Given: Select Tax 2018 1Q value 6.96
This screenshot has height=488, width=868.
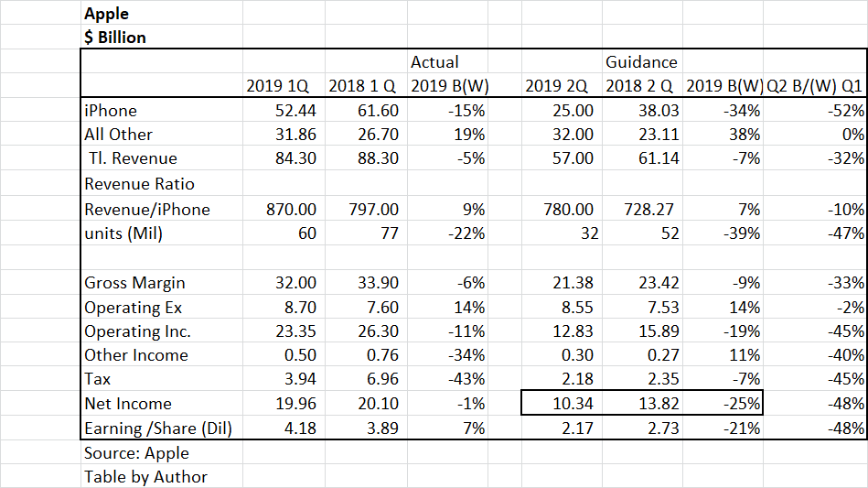Looking at the screenshot, I should (x=366, y=378).
